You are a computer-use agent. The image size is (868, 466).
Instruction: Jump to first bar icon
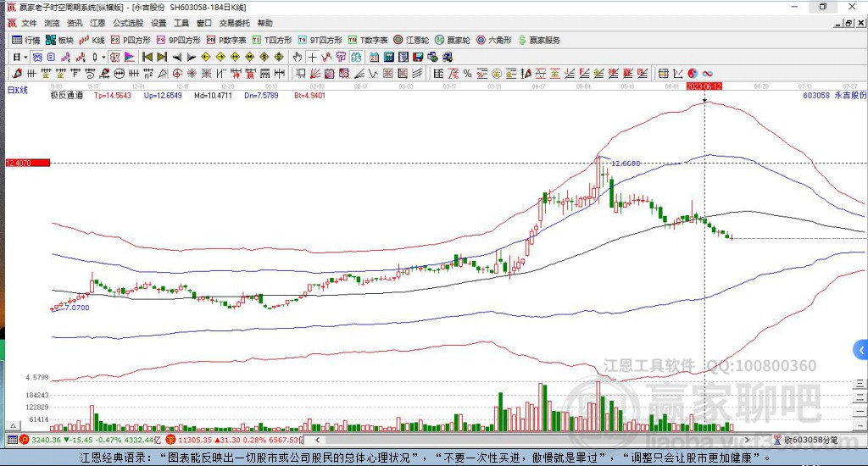point(147,57)
